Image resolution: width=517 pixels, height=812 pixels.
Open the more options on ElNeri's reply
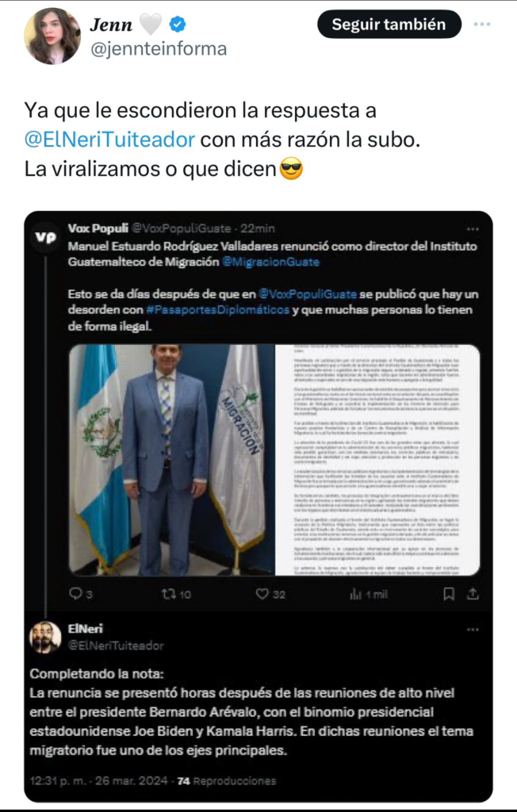(473, 630)
